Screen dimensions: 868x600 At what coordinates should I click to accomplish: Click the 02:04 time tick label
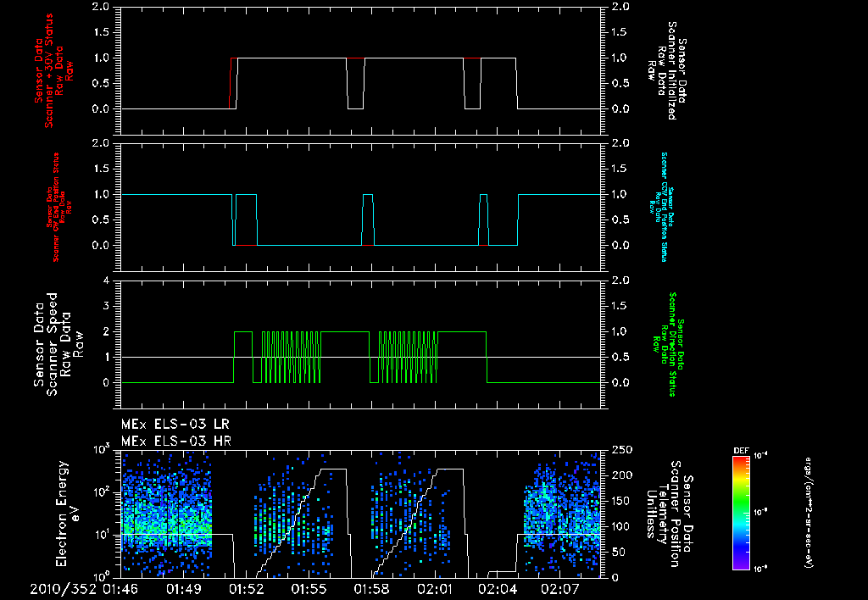(x=497, y=589)
